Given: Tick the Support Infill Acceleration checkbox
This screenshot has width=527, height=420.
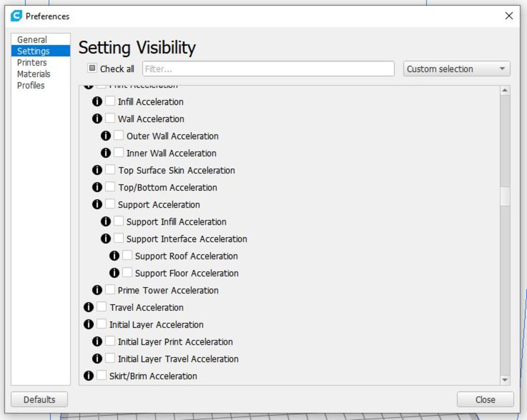Looking at the screenshot, I should [119, 221].
